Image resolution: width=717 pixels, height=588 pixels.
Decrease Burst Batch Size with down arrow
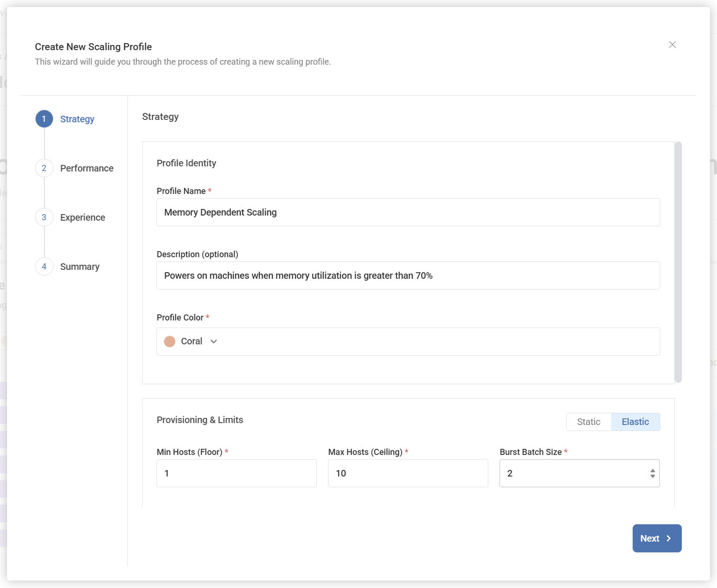tap(652, 476)
